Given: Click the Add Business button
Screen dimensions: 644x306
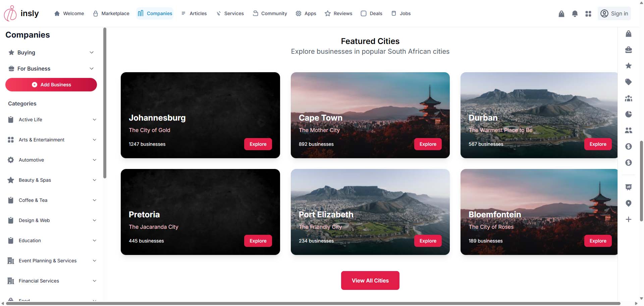Looking at the screenshot, I should [51, 85].
